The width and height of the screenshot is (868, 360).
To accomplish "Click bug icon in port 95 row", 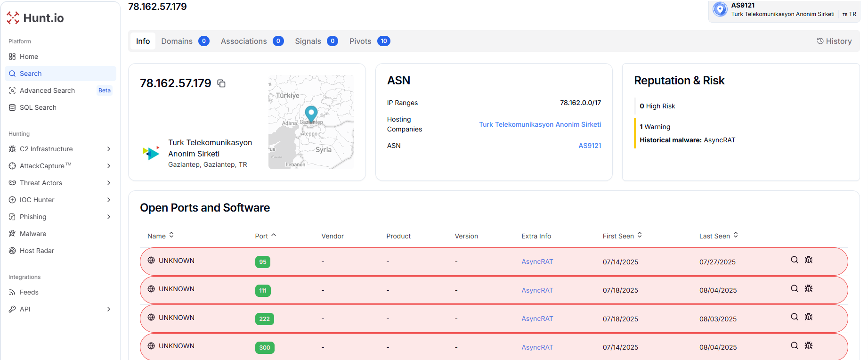I will coord(809,260).
